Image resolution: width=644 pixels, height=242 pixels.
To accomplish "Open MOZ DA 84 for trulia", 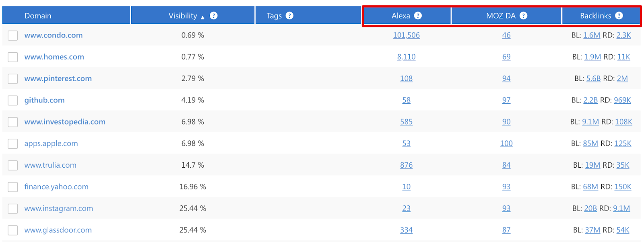I will click(x=506, y=165).
